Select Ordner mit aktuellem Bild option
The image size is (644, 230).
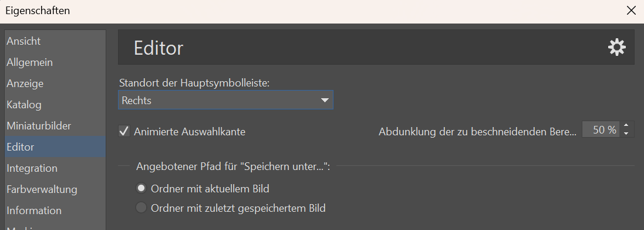(x=141, y=188)
